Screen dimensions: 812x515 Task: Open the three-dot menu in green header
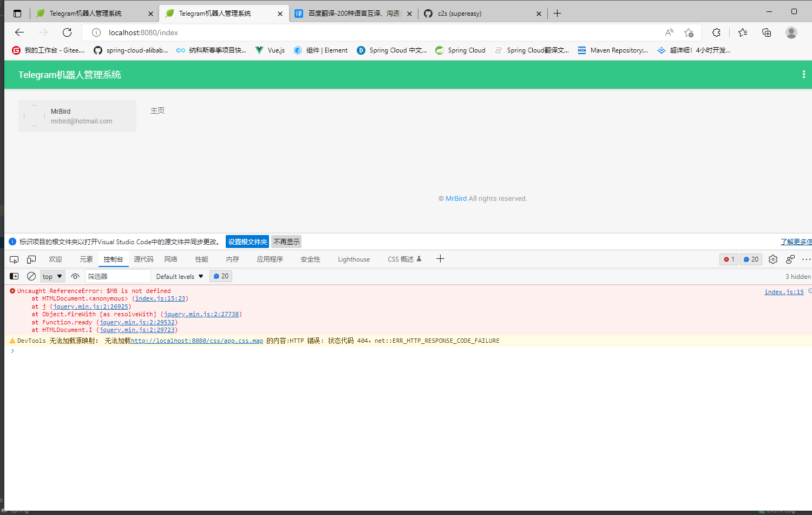click(x=803, y=75)
